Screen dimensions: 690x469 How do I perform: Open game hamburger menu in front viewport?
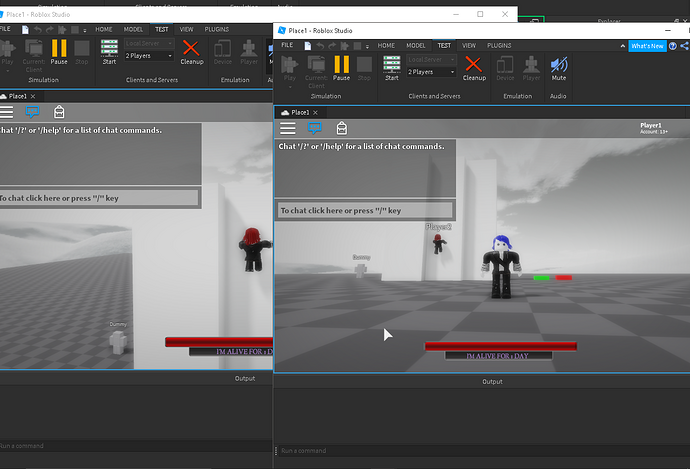(x=288, y=128)
